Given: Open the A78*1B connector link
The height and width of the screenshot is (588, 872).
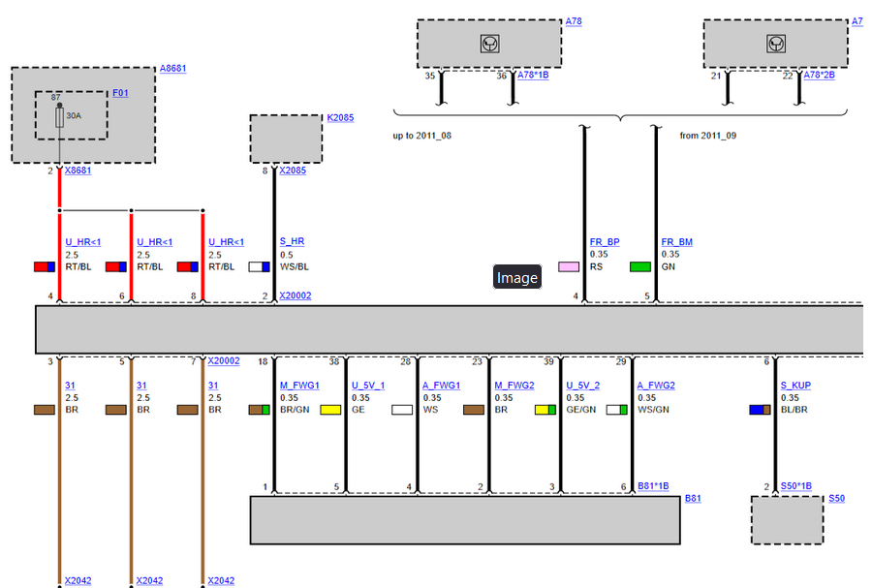Looking at the screenshot, I should [x=533, y=75].
